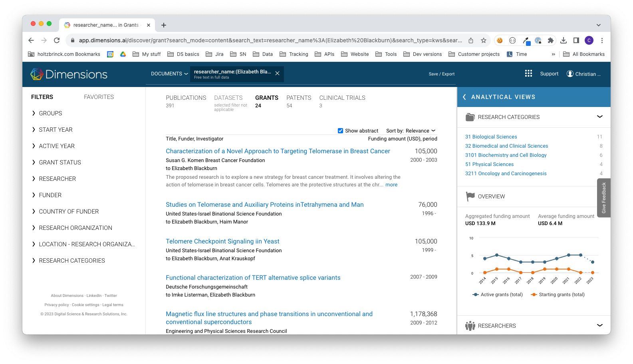Expand the Groups filter
Screen dimensions: 633x364
(x=47, y=113)
